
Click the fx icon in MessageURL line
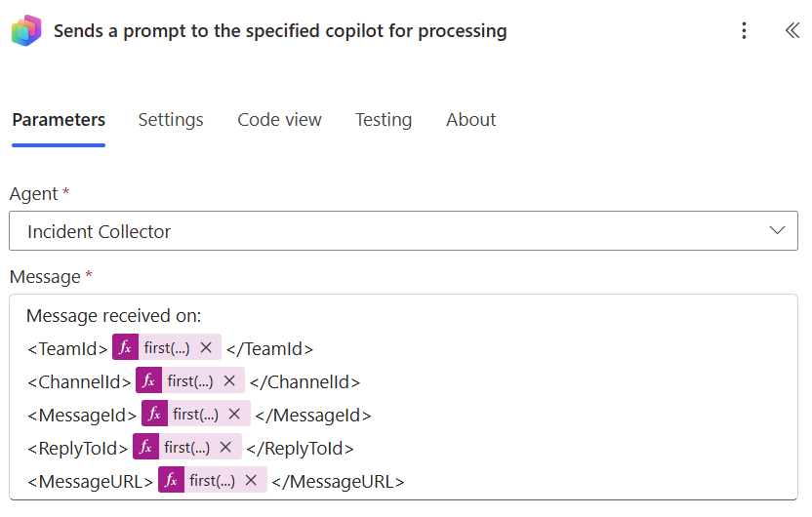point(171,480)
